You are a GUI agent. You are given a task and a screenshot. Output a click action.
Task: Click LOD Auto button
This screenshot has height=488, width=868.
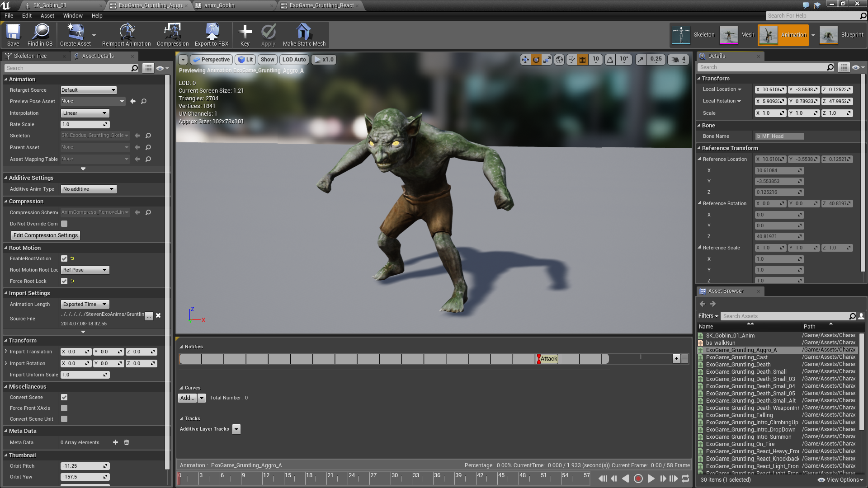[294, 60]
